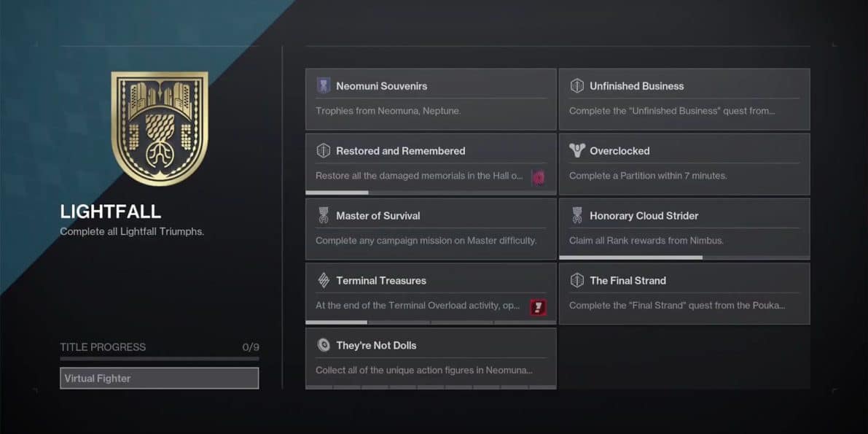Click the Overclocked Vanguard emblem icon
This screenshot has width=868, height=434.
pos(576,151)
